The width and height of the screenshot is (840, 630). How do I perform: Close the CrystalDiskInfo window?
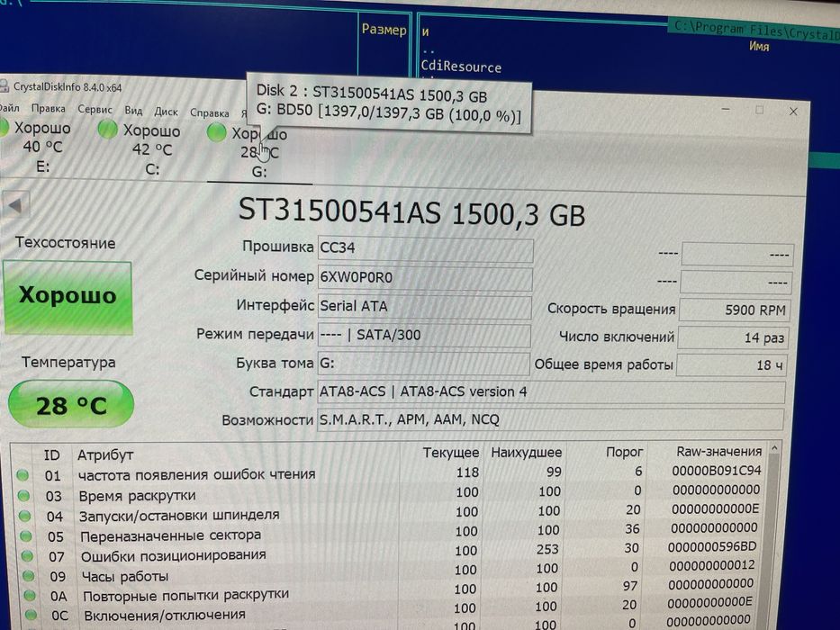coord(793,111)
